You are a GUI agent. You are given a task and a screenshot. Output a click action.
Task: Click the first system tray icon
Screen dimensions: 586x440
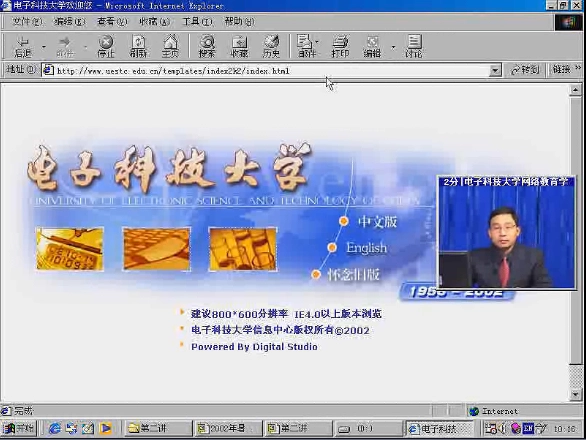[x=490, y=428]
